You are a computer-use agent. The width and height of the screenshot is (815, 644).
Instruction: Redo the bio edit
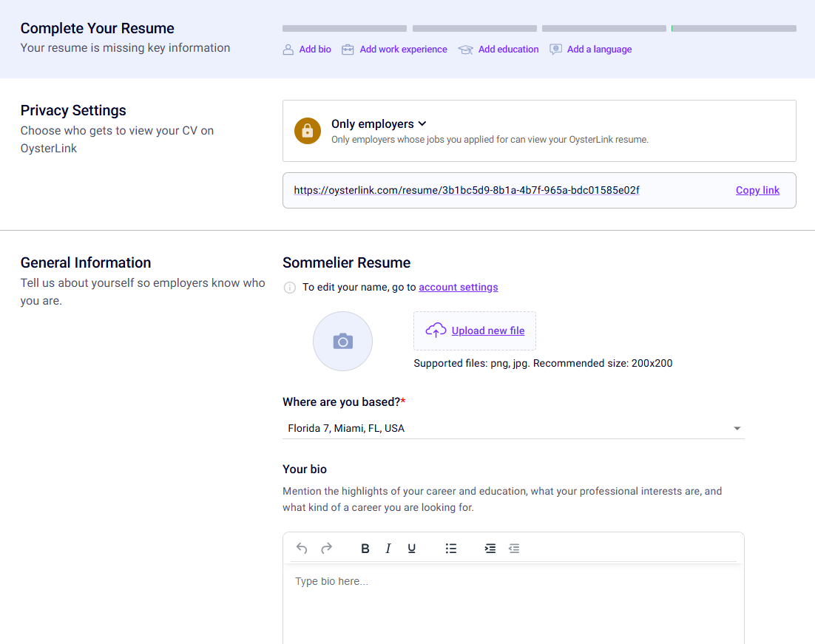[326, 548]
